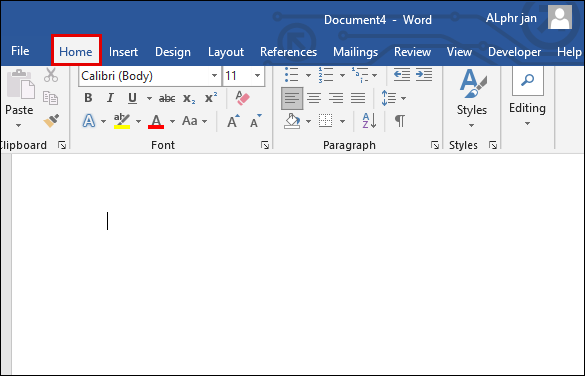Viewport: 585px width, 376px height.
Task: Open the font size 11 dropdown
Action: coord(257,76)
